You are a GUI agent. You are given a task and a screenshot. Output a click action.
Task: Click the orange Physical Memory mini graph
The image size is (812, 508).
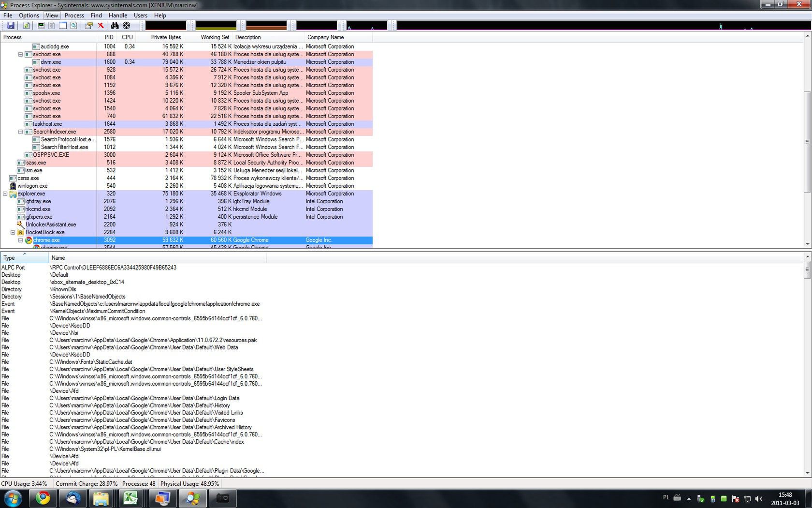click(x=266, y=25)
